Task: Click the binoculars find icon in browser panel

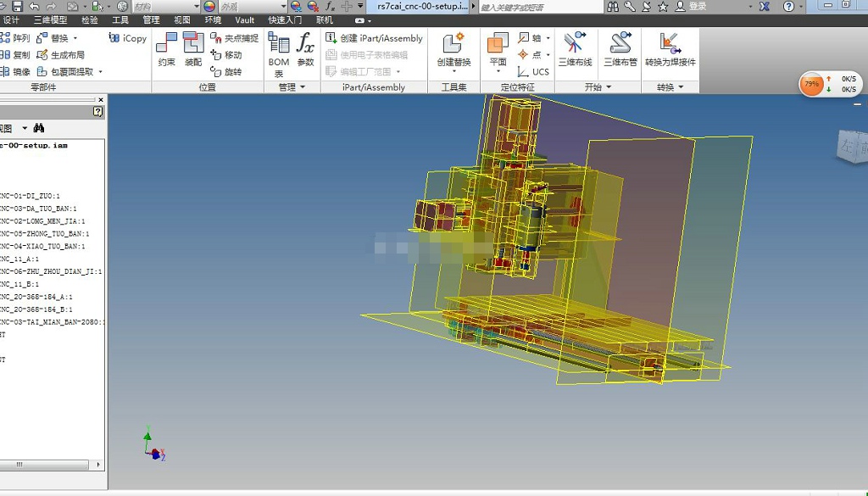Action: (x=38, y=129)
